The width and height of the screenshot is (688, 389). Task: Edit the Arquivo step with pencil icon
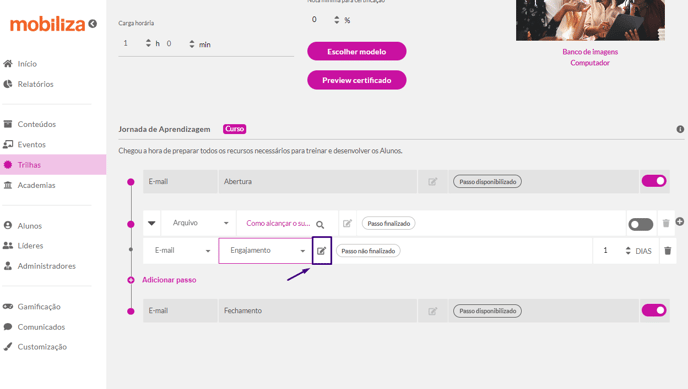(347, 224)
